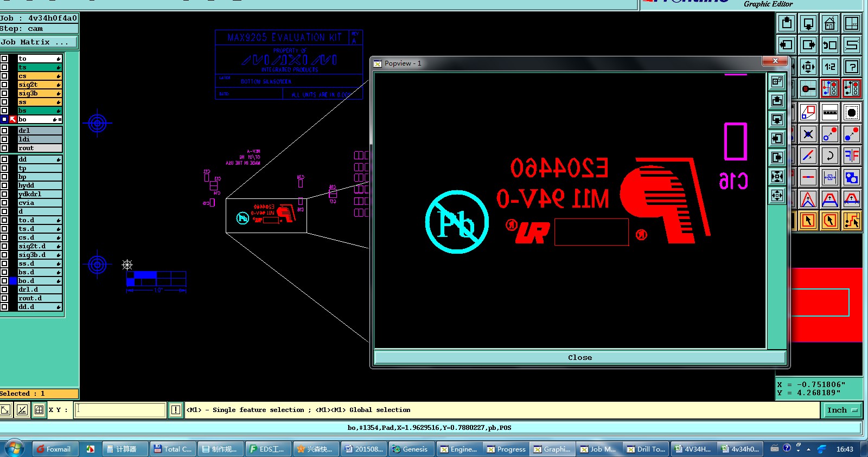Click the blue shapes overlap icon
Screen dimensions: 868x457
(x=852, y=177)
